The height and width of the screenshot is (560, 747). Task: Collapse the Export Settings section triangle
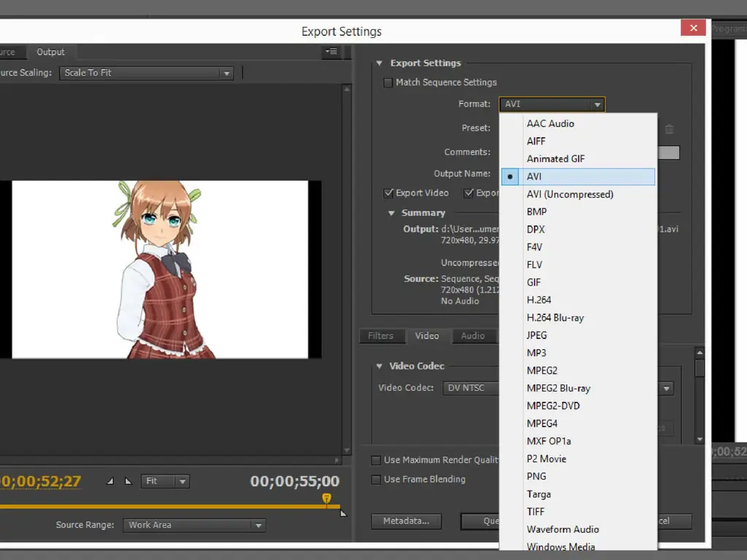coord(379,63)
